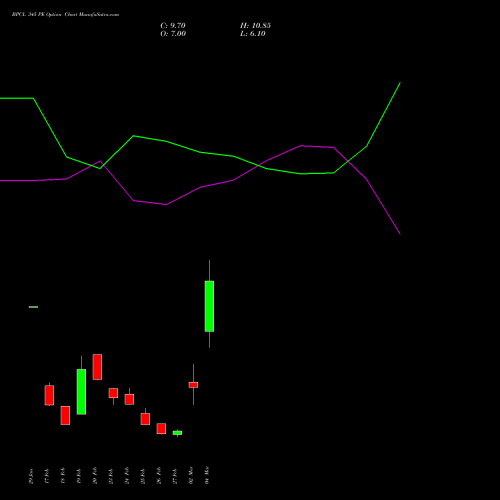Click the small red candle above 02 Mar
This screenshot has width=500, height=500.
pos(193,385)
